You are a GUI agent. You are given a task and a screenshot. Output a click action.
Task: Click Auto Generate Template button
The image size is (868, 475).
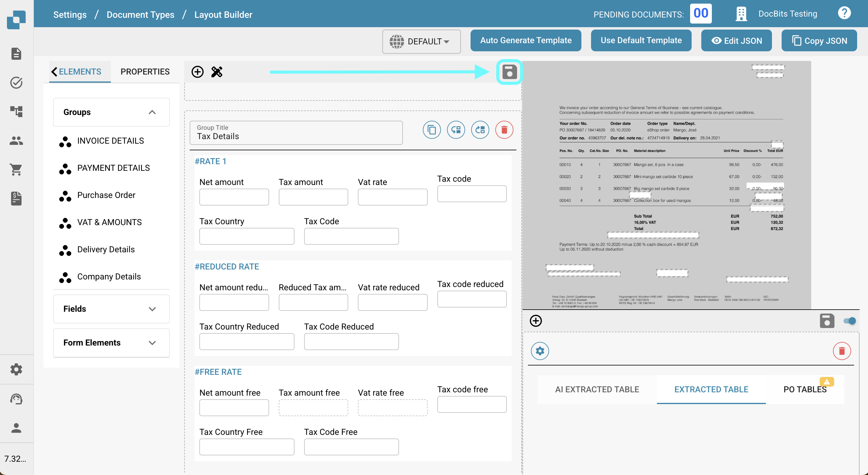coord(526,40)
